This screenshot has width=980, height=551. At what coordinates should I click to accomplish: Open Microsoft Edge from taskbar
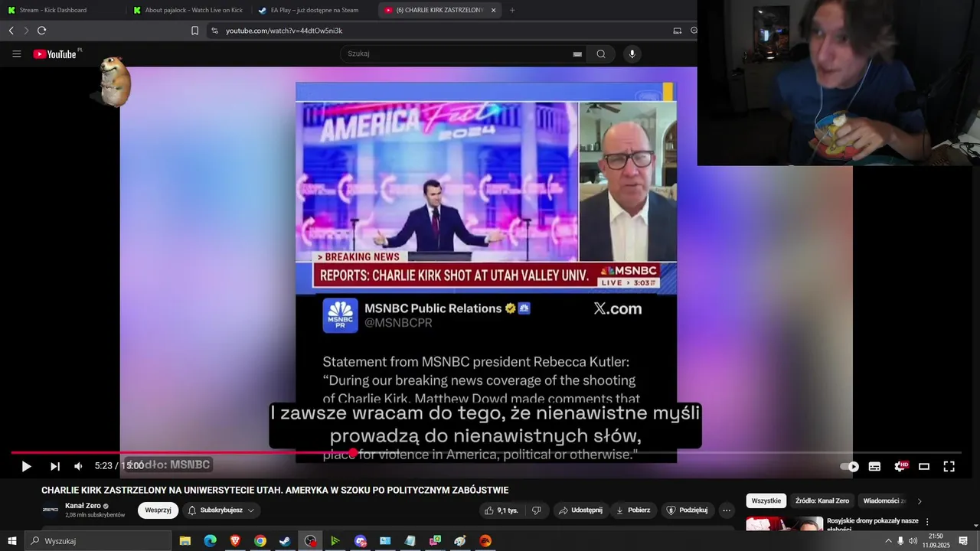210,541
